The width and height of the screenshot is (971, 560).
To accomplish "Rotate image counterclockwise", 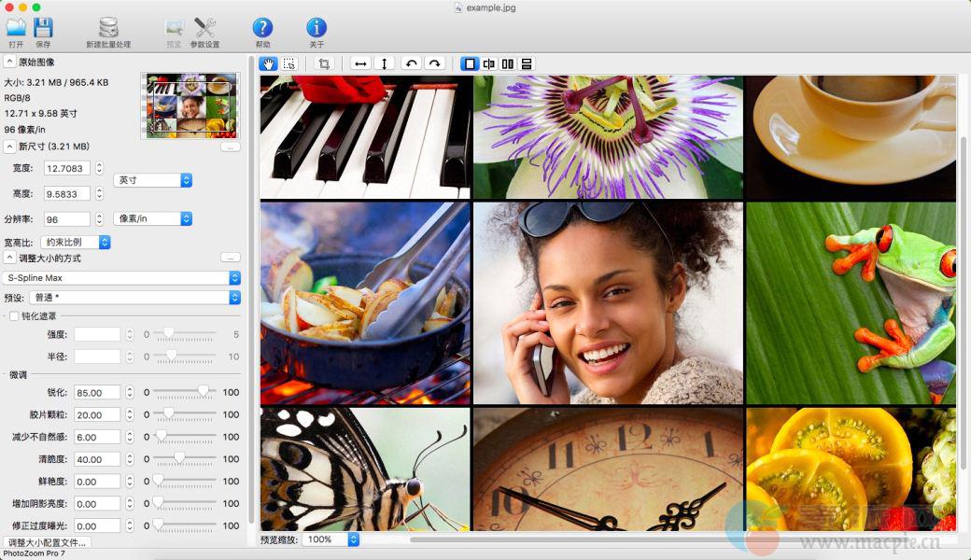I will 411,63.
